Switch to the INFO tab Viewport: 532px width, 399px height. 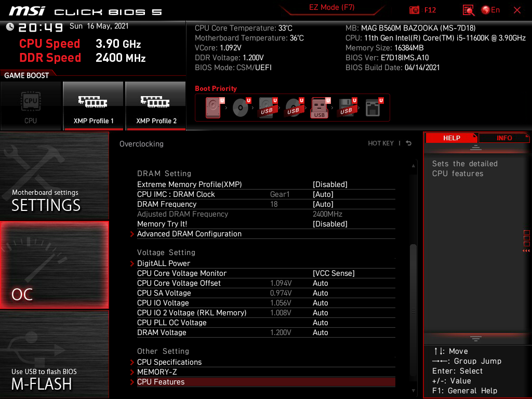coord(503,138)
